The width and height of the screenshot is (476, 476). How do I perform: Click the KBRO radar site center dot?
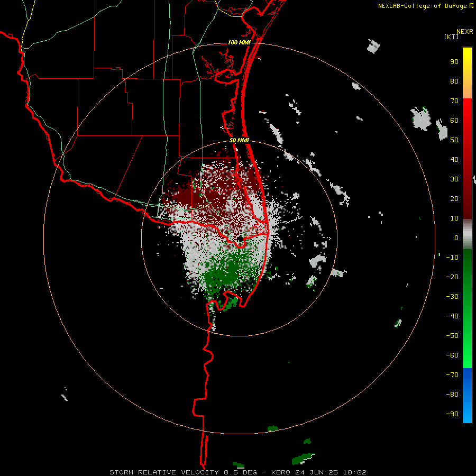click(240, 239)
